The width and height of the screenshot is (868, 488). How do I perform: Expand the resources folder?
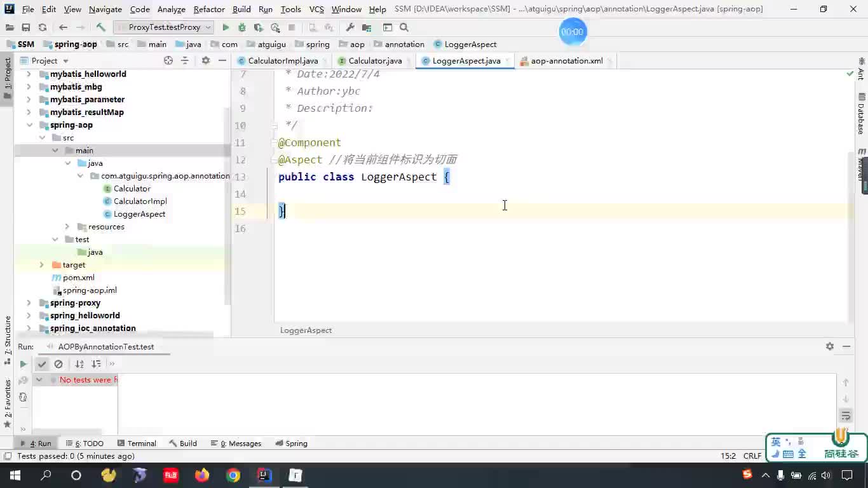(x=67, y=227)
